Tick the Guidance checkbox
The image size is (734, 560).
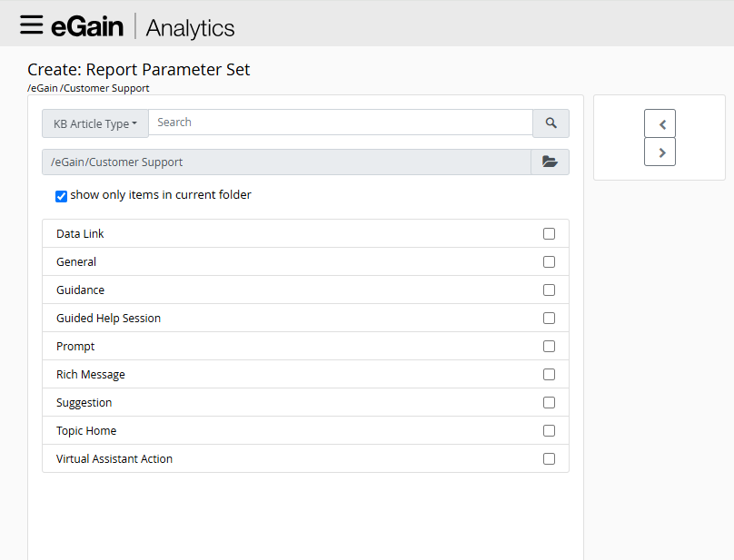point(549,290)
